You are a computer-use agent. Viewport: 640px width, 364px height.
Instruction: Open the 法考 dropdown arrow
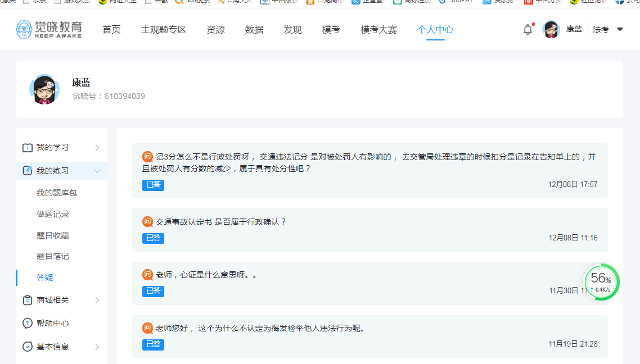click(620, 29)
